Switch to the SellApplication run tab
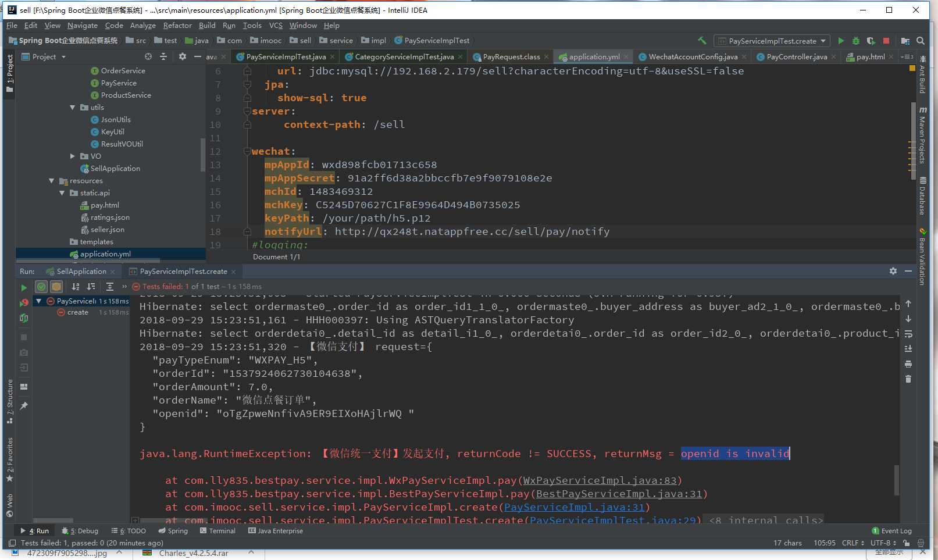 click(81, 272)
